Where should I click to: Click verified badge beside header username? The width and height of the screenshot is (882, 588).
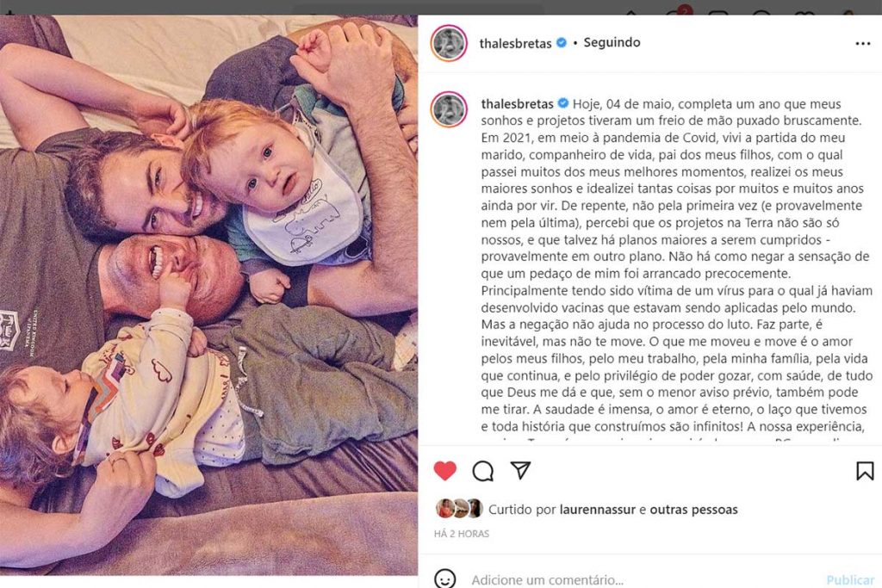pos(562,43)
